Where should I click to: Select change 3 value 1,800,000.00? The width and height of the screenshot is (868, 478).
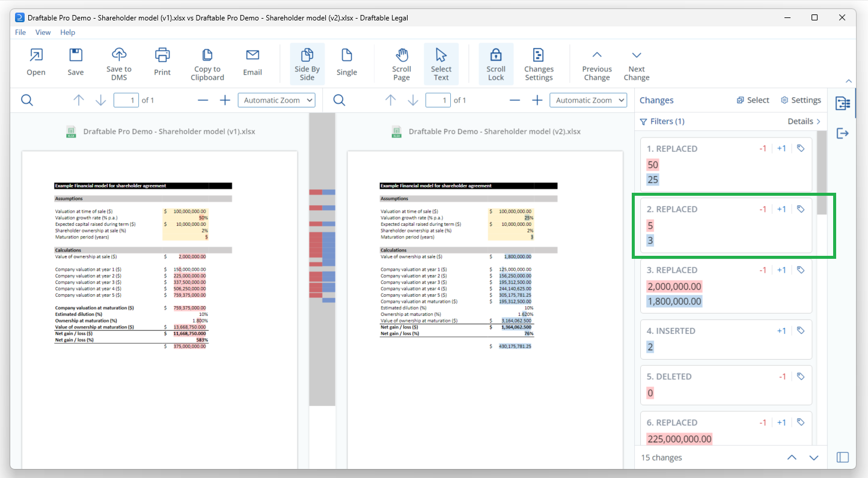674,301
